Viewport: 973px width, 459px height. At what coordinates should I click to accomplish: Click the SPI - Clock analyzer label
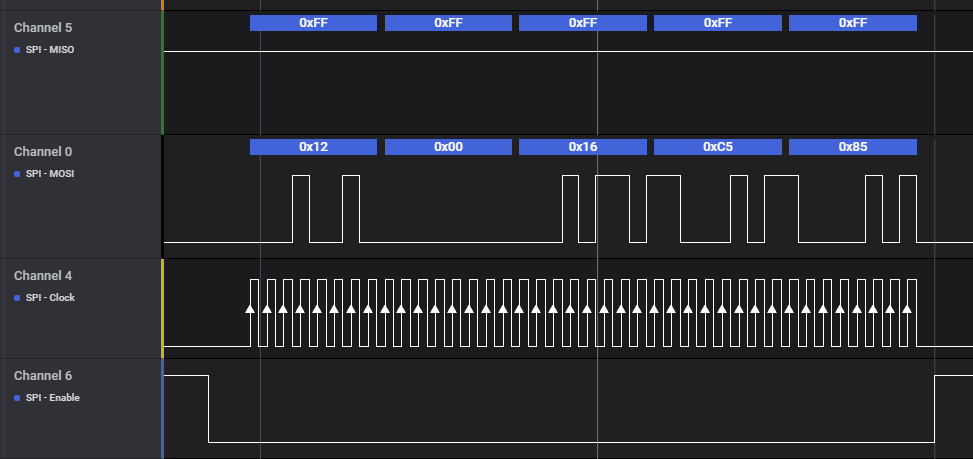click(x=50, y=298)
